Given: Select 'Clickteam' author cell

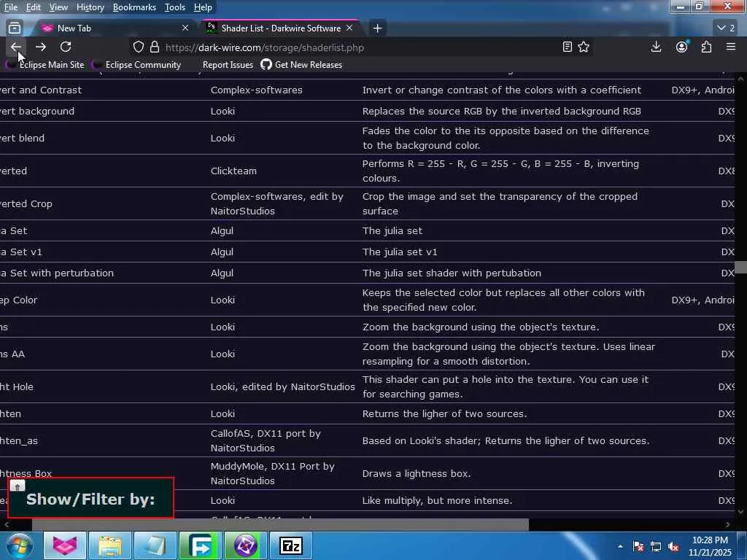Looking at the screenshot, I should click(233, 171).
